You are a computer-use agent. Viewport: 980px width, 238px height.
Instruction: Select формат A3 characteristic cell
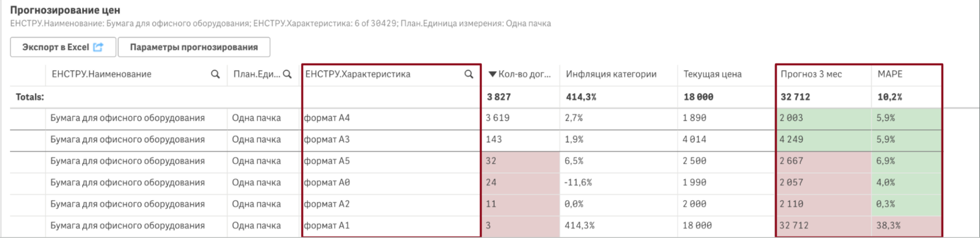(x=327, y=139)
